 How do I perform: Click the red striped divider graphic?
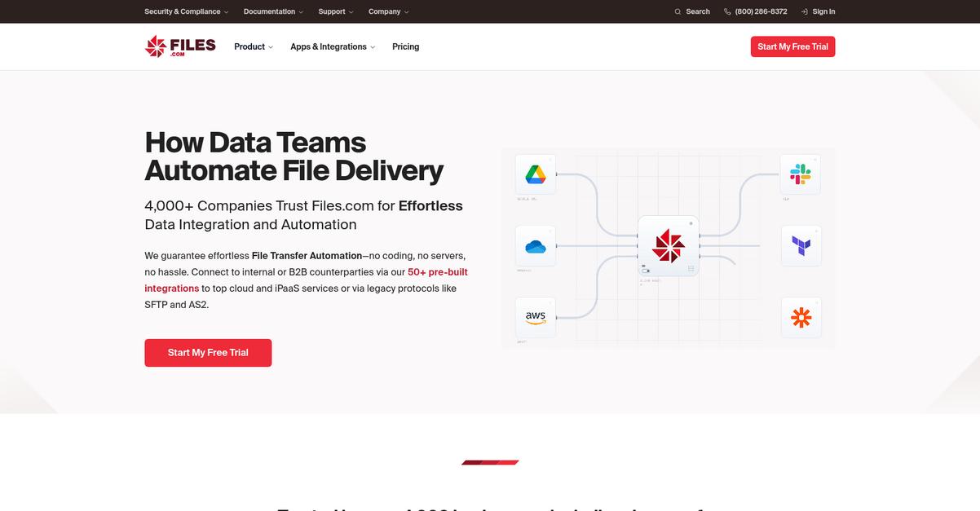click(490, 462)
